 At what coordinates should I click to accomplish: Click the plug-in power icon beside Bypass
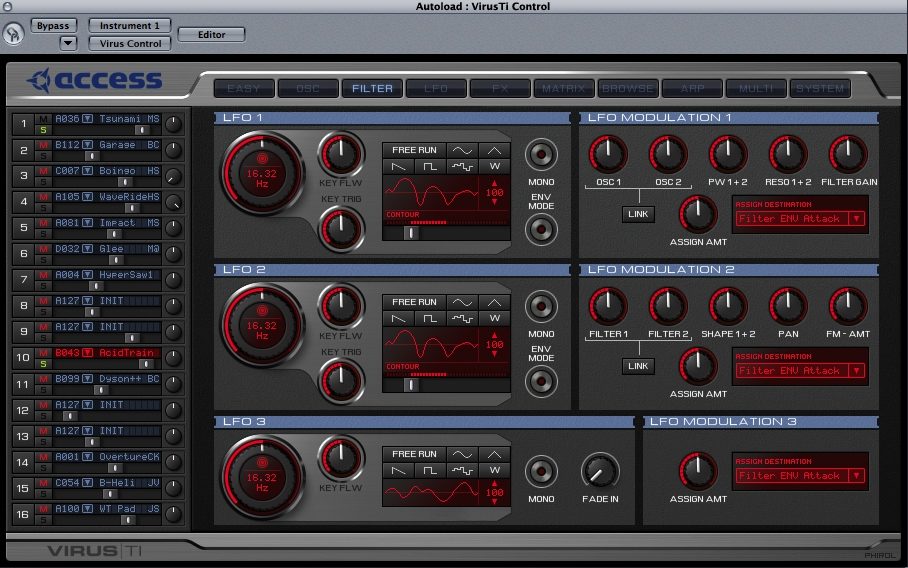(13, 34)
